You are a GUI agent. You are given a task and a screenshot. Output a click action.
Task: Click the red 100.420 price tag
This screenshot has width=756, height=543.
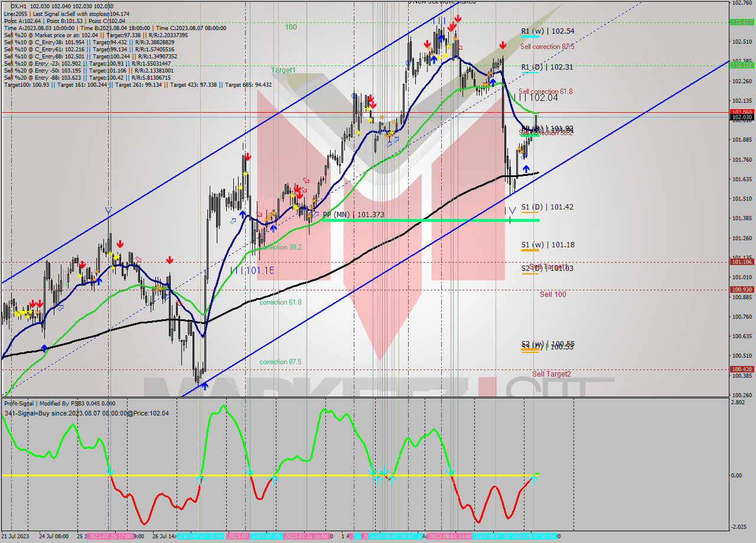tap(742, 369)
